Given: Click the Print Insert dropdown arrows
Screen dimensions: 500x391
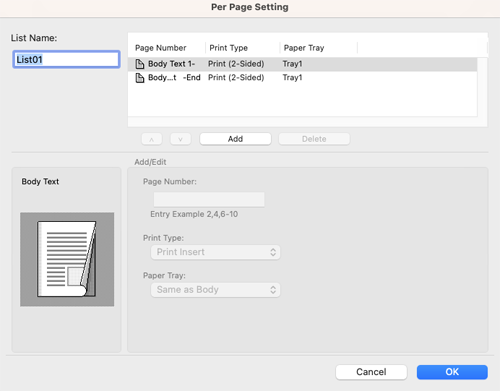Looking at the screenshot, I should click(273, 252).
